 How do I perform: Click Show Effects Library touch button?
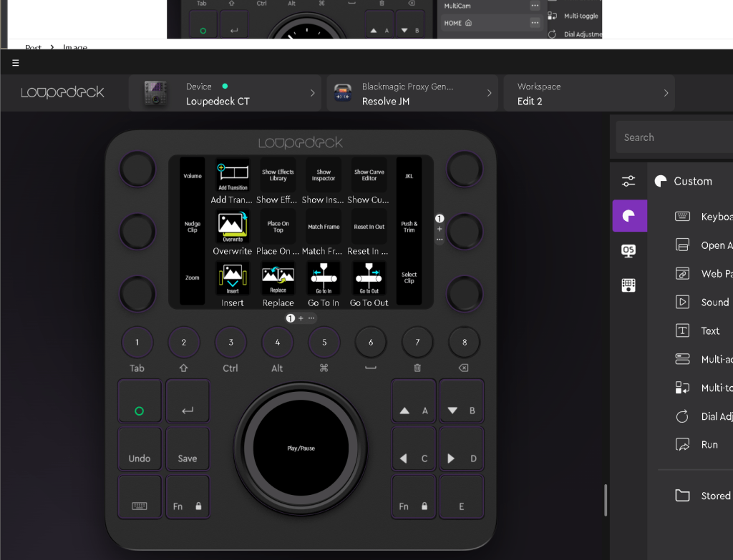(278, 175)
